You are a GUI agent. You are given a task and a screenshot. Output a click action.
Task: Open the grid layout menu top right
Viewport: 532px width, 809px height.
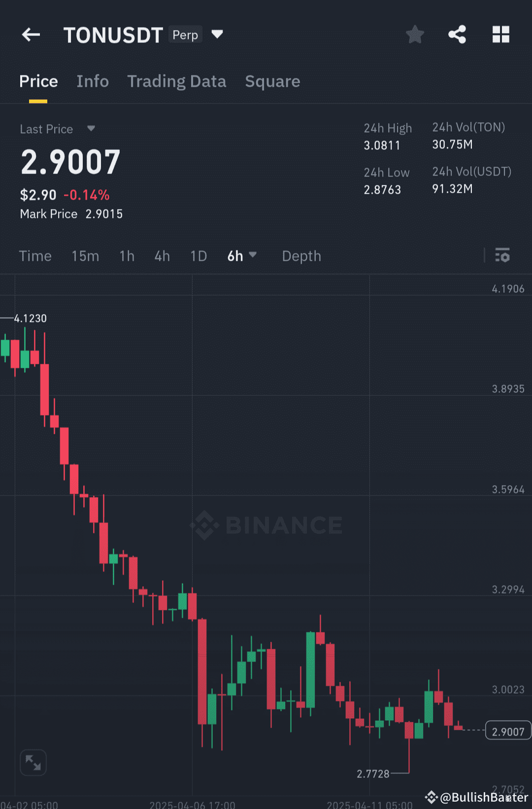coord(501,35)
